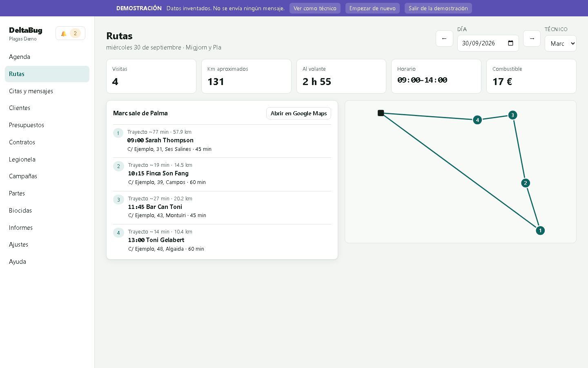Viewport: 588px width, 368px height.
Task: Click stop number 3 badge in route list
Action: pos(118,200)
